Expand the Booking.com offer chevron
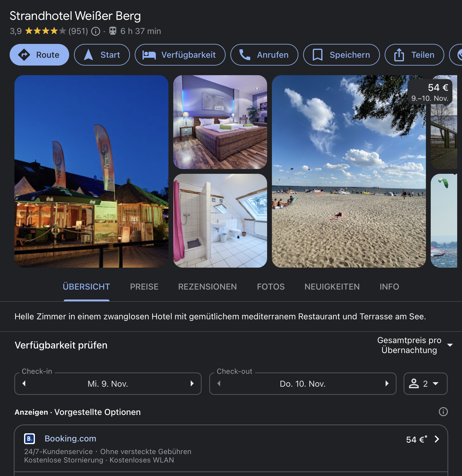This screenshot has width=462, height=476. click(x=437, y=439)
